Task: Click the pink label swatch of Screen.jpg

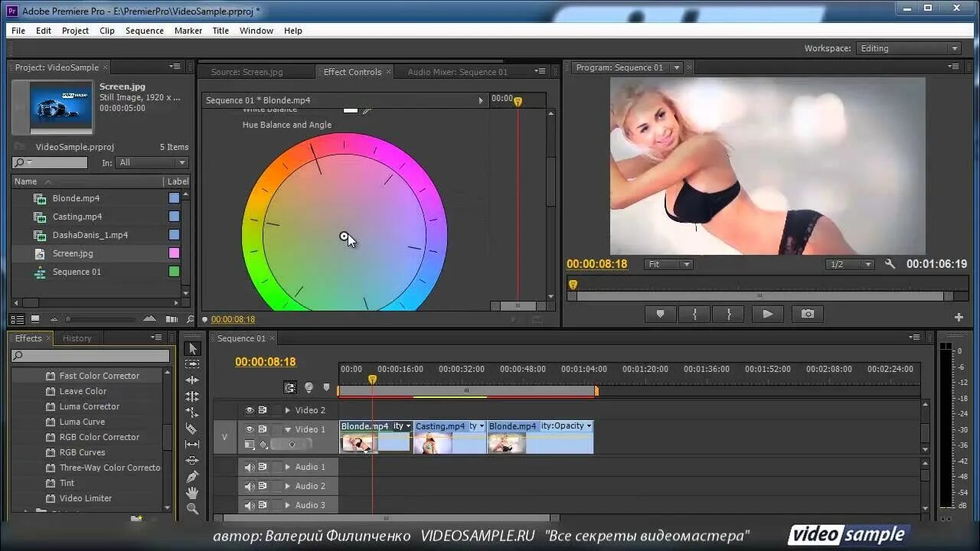Action: [x=174, y=253]
